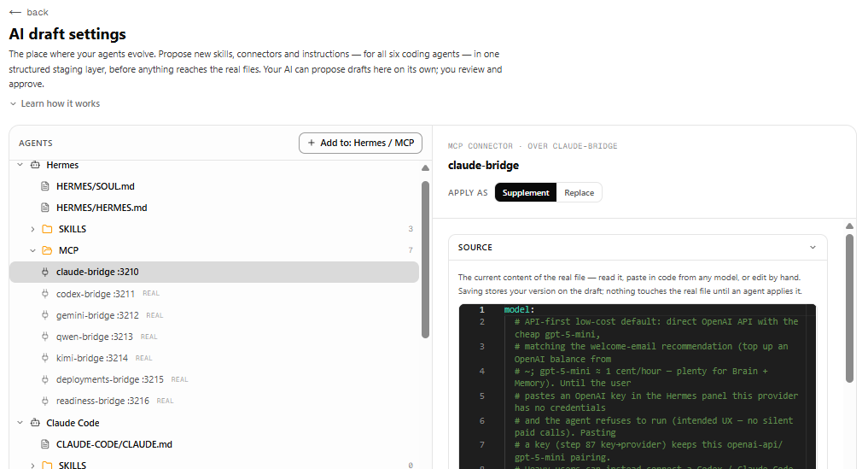
Task: Expand the Learn how it works section
Action: [x=55, y=103]
